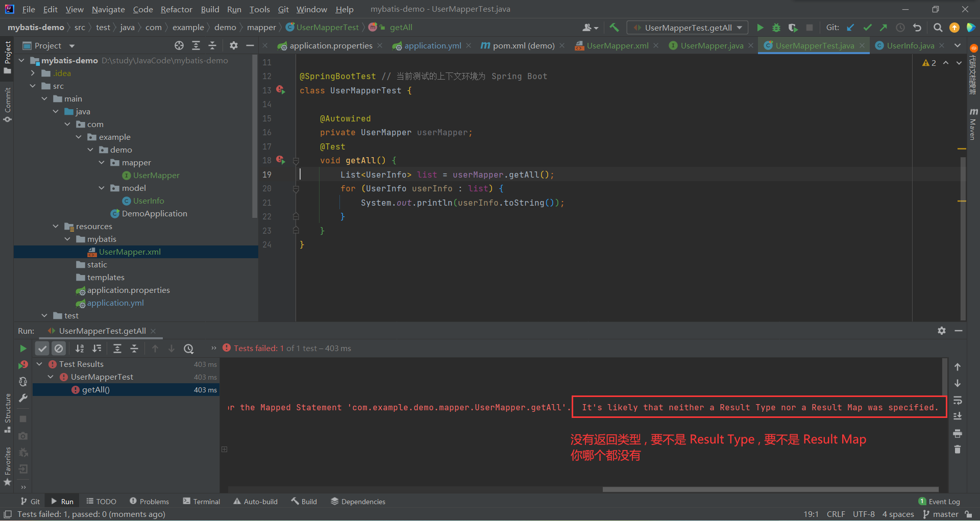Close the UserMapperTest.getAll run tab
The height and width of the screenshot is (521, 980).
[x=153, y=331]
